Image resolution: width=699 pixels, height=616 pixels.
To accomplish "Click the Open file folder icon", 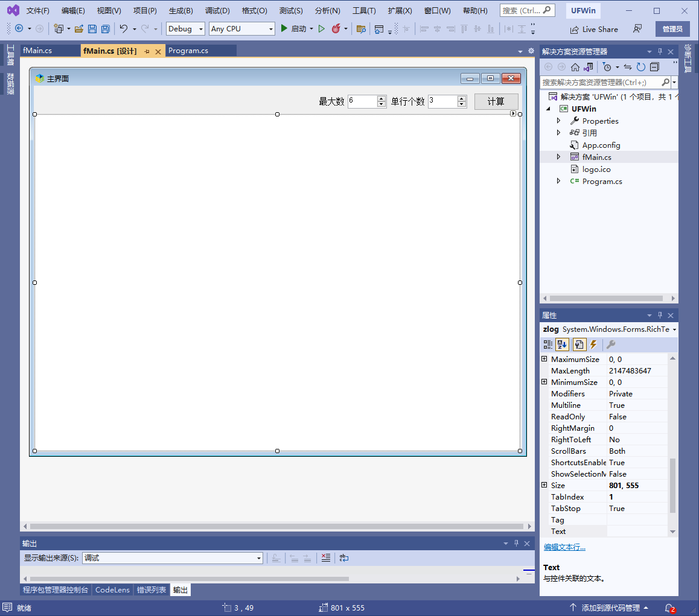I will (79, 29).
